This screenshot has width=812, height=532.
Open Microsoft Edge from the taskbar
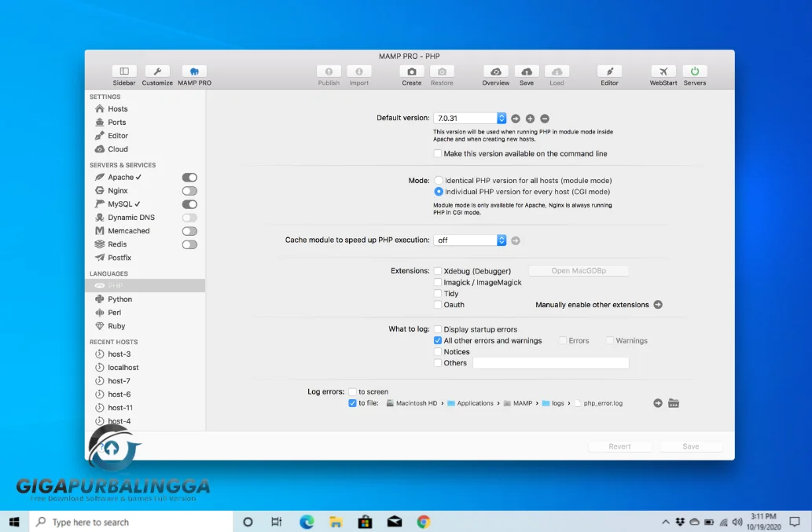(307, 522)
